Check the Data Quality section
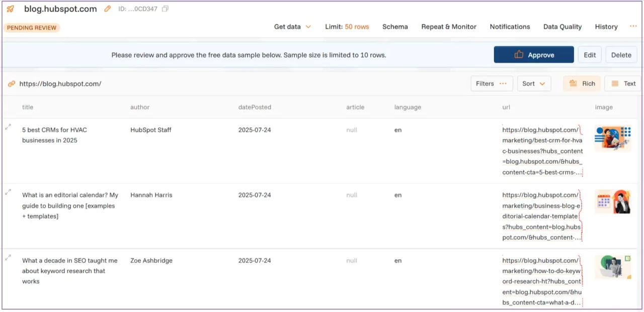This screenshot has width=644, height=312. [x=562, y=27]
